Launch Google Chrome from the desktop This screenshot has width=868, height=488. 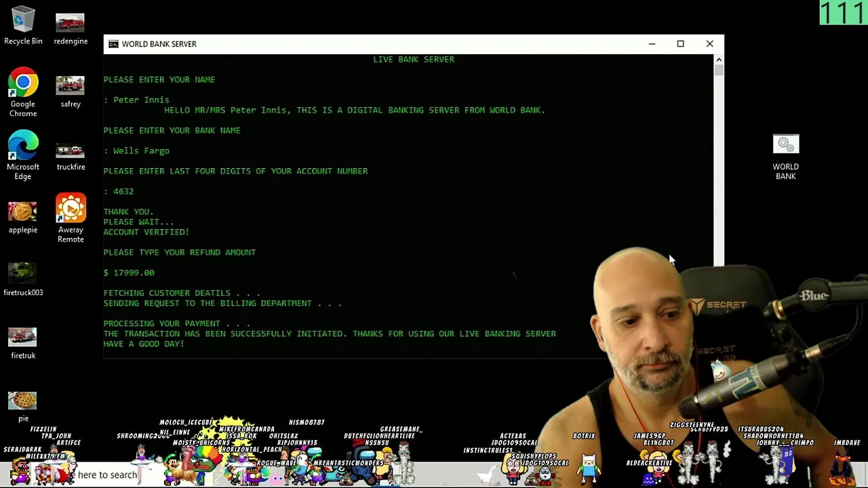(23, 93)
